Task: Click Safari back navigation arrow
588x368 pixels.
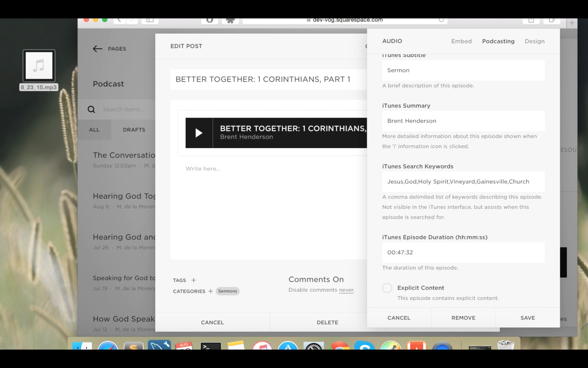Action: pyautogui.click(x=119, y=20)
